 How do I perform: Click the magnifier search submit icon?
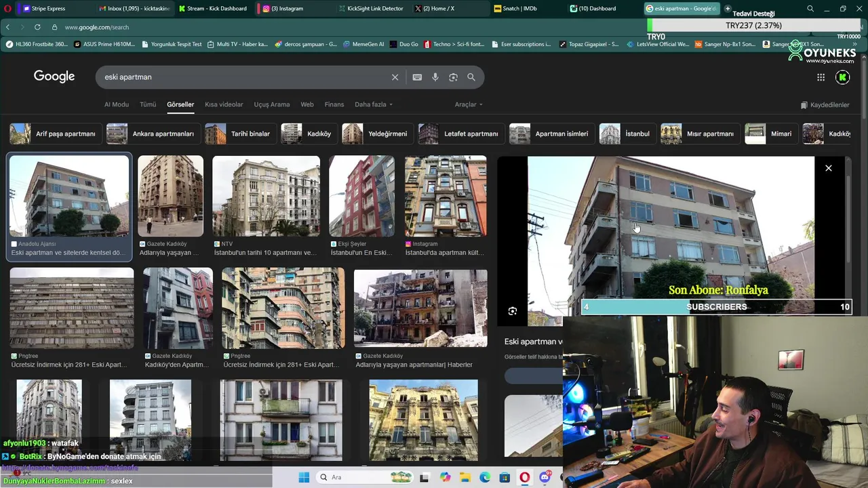coord(471,77)
